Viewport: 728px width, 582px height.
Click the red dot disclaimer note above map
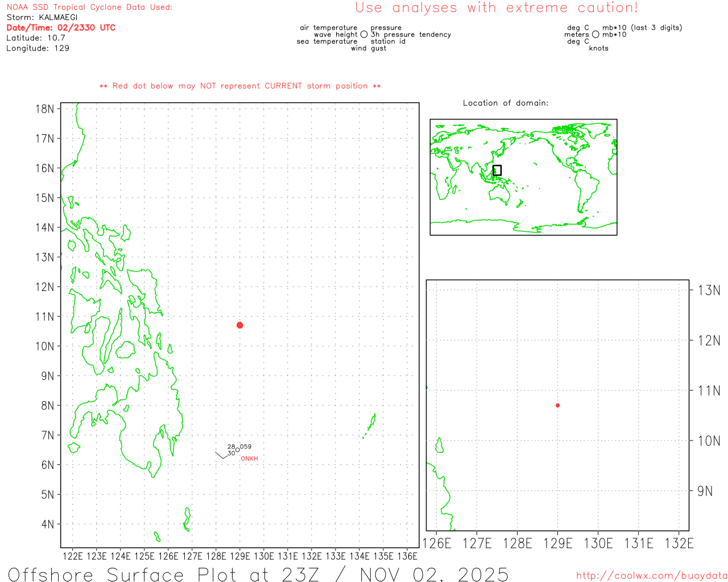pos(240,86)
